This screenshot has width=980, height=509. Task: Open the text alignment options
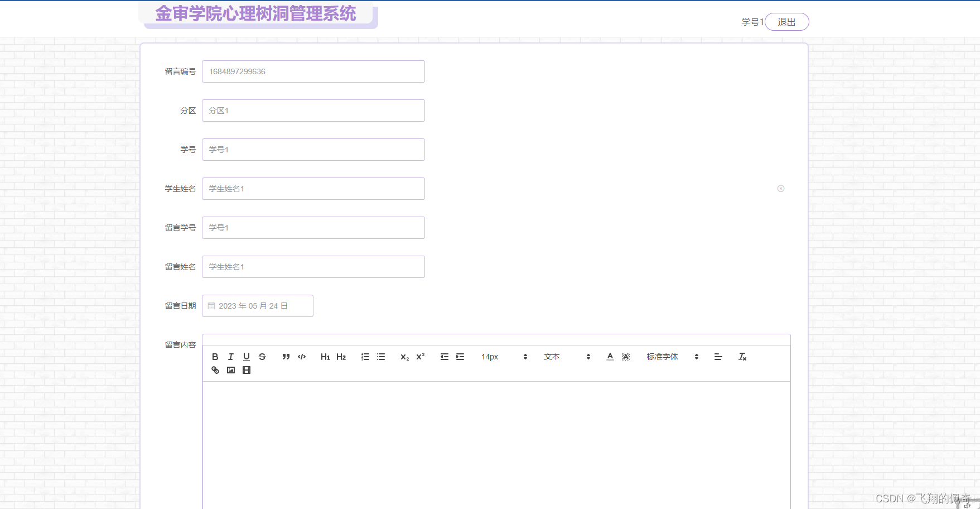pos(718,357)
